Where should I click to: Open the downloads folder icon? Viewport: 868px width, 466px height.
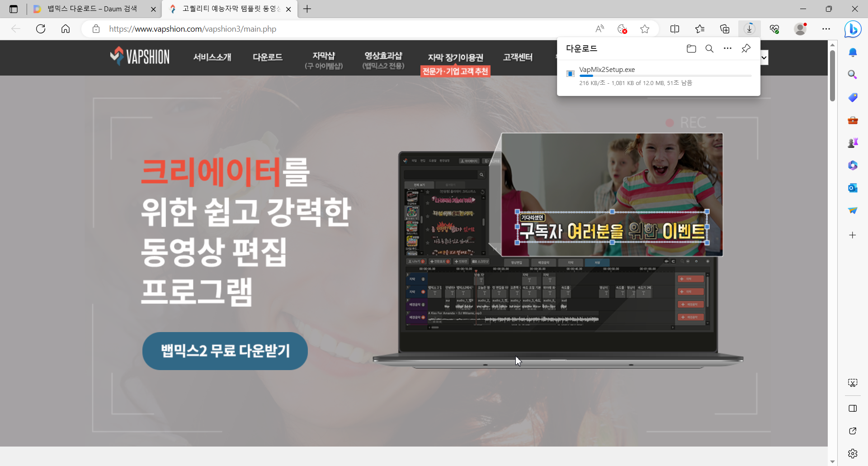click(691, 48)
